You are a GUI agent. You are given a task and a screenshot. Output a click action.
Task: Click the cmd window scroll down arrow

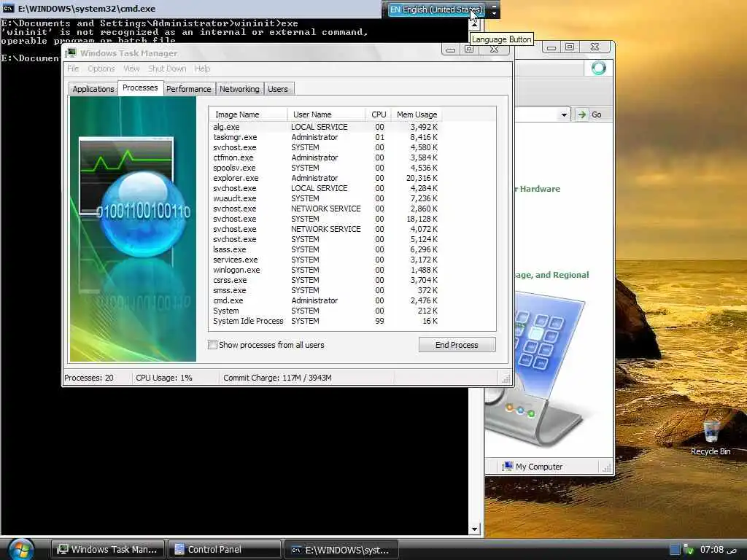coord(474,529)
